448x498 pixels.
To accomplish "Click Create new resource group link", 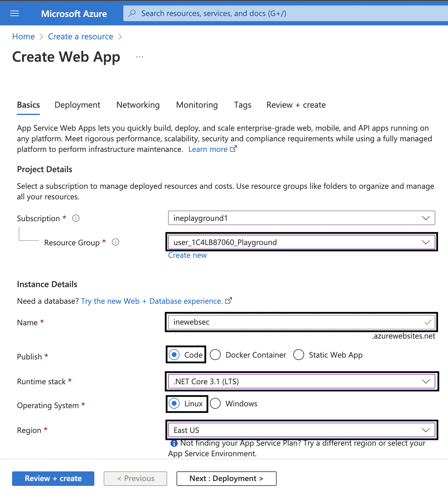I will click(x=187, y=255).
